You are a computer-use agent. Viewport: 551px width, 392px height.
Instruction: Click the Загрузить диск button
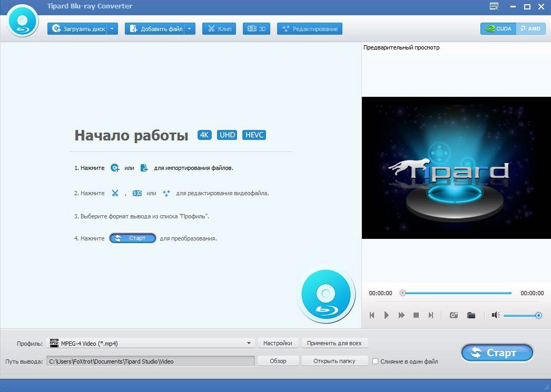[x=77, y=29]
